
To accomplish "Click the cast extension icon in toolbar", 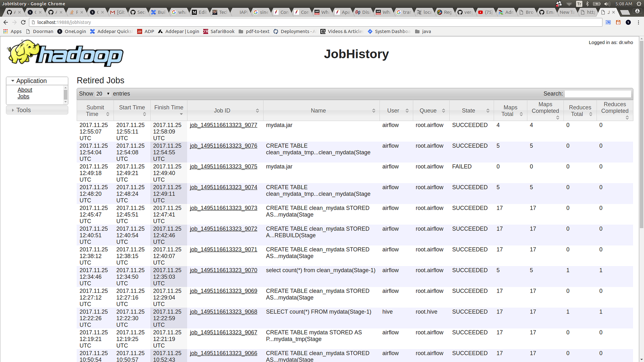I will (x=608, y=22).
